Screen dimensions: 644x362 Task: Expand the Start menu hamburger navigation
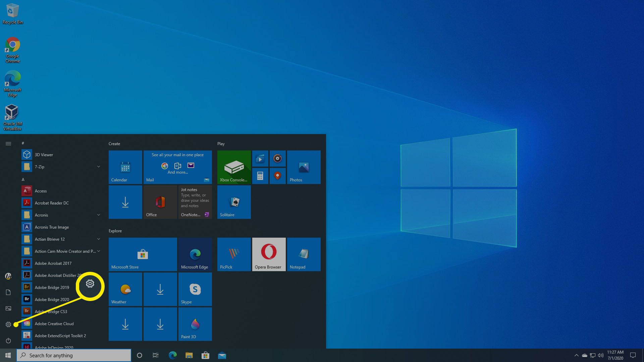8,143
